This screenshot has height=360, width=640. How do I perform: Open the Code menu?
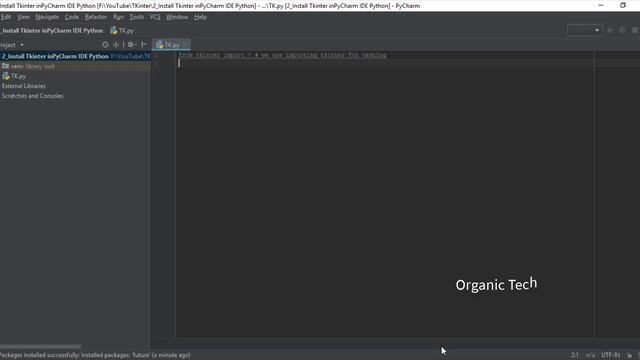71,17
